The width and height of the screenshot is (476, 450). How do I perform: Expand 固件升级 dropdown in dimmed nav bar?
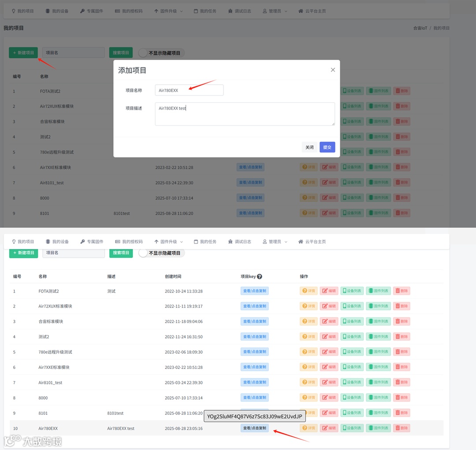pyautogui.click(x=168, y=11)
